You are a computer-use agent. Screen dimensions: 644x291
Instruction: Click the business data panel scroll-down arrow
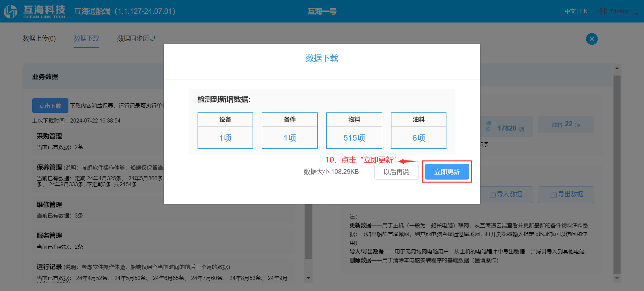coord(309,278)
